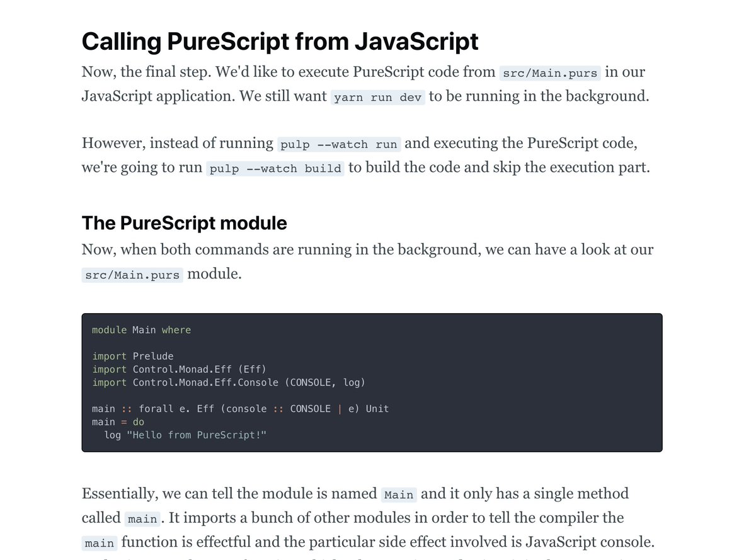Click inline code 'main' before 'function is effectful'
The height and width of the screenshot is (560, 756).
[100, 543]
